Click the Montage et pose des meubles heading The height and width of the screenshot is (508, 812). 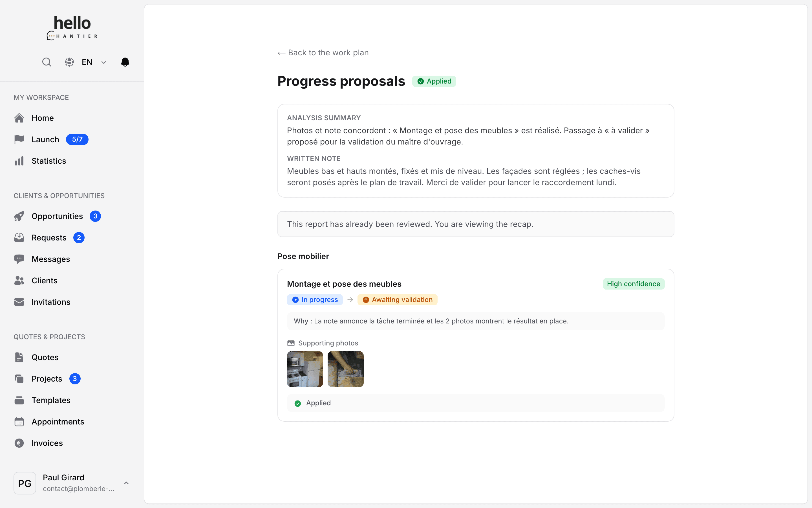point(344,284)
